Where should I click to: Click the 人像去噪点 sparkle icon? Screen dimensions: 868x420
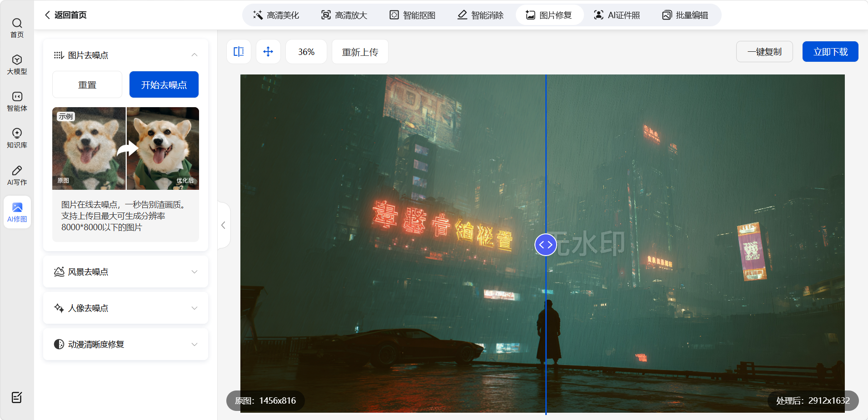click(59, 308)
